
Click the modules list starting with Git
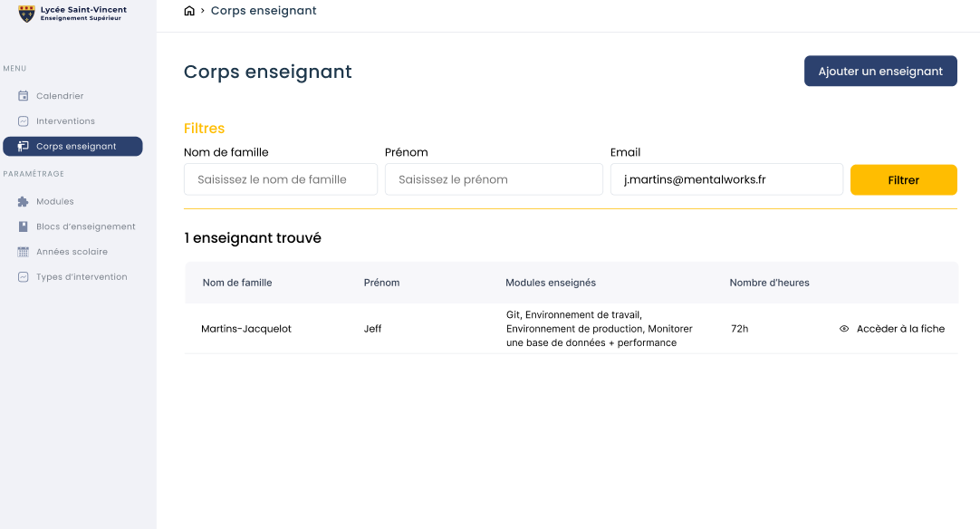tap(600, 329)
